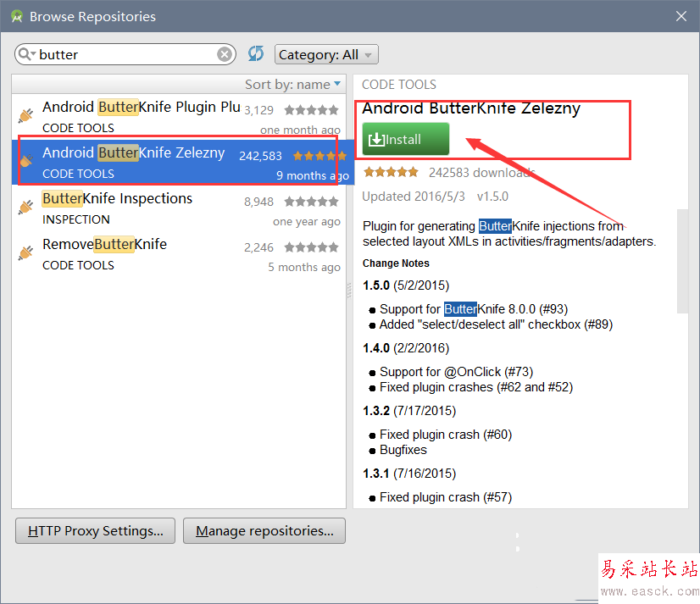Open the Sort by: name dropdown
700x604 pixels.
click(x=292, y=84)
